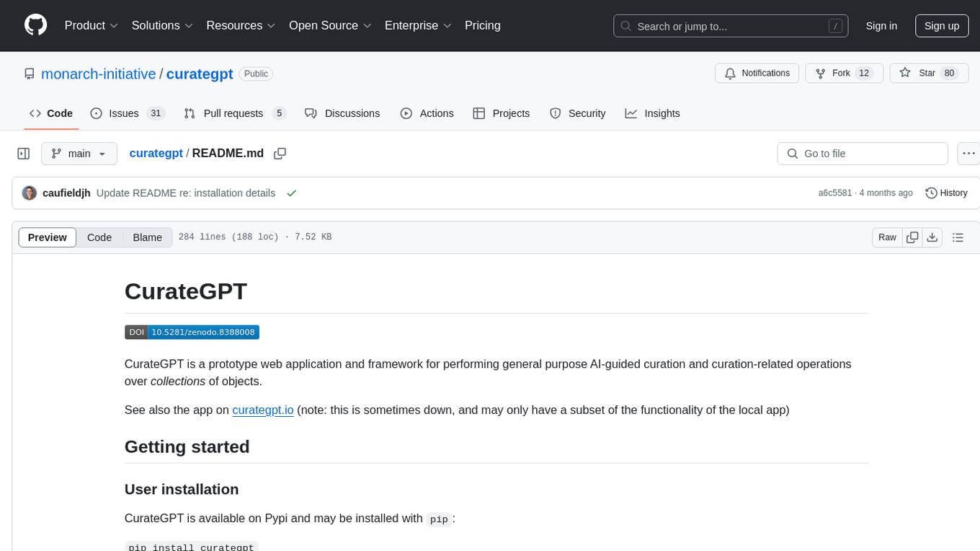The width and height of the screenshot is (980, 551).
Task: Open the Update README commit message
Action: tap(186, 193)
